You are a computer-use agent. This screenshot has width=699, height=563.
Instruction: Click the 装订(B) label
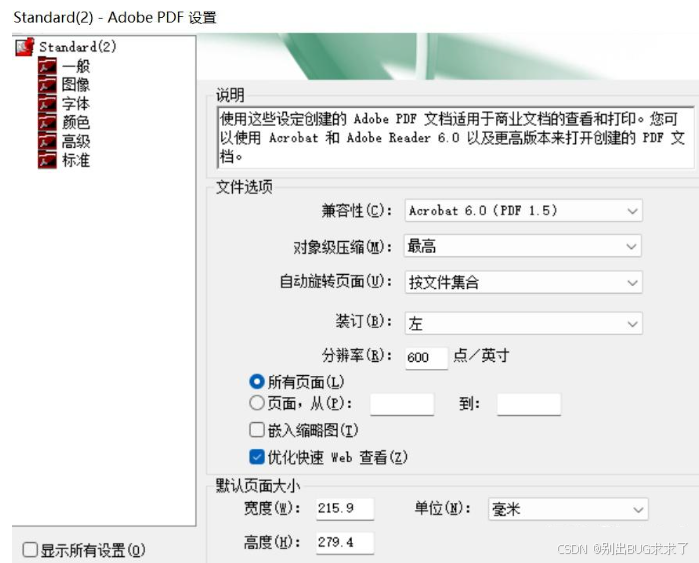[x=364, y=321]
